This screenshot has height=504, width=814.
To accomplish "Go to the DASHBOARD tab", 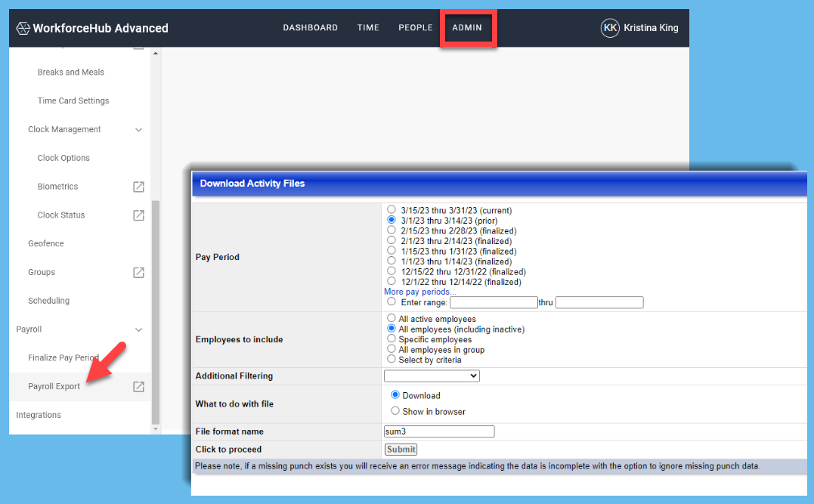I will 310,28.
